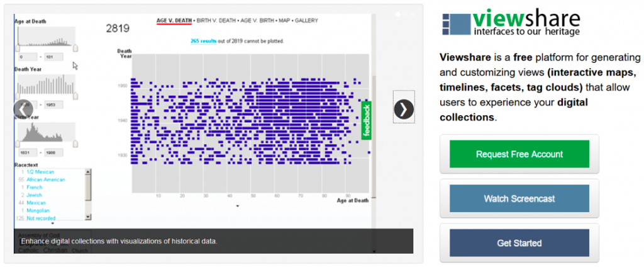Click the Request Free Account button
This screenshot has width=644, height=267.
(x=519, y=154)
